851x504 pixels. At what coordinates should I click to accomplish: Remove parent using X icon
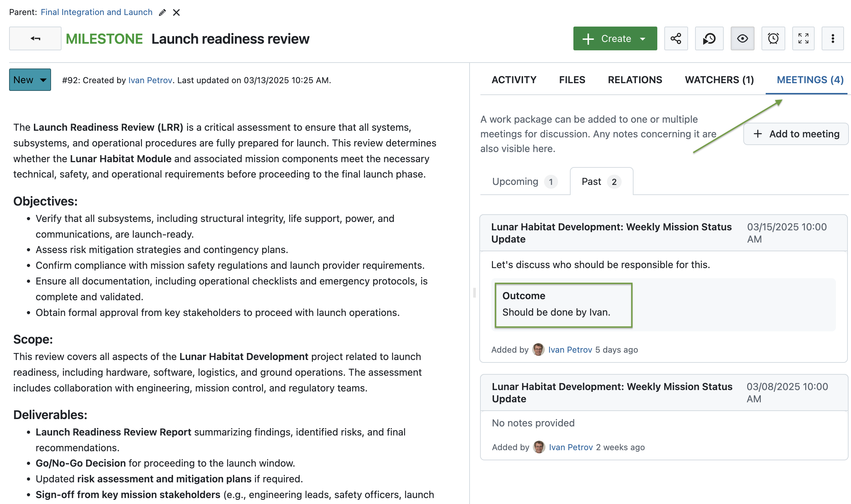pyautogui.click(x=177, y=13)
